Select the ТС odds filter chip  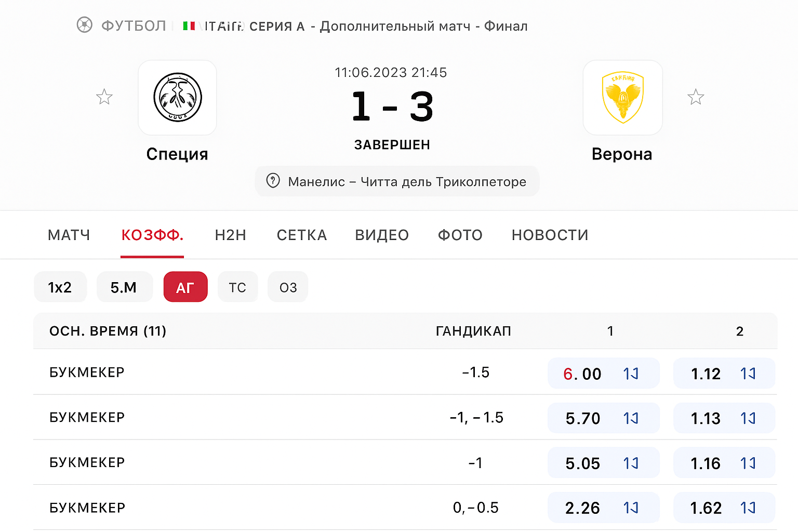tap(237, 287)
